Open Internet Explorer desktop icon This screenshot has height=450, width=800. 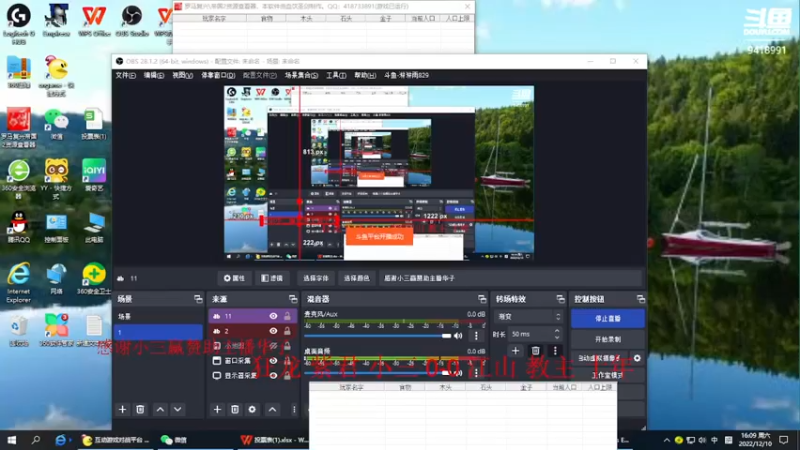pos(18,283)
